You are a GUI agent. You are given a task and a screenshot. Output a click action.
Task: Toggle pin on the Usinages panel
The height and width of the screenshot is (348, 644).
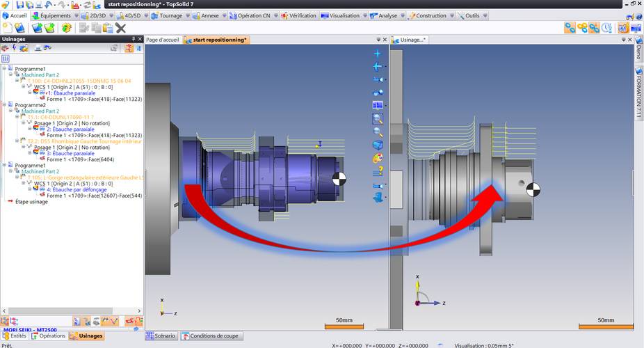(133, 40)
